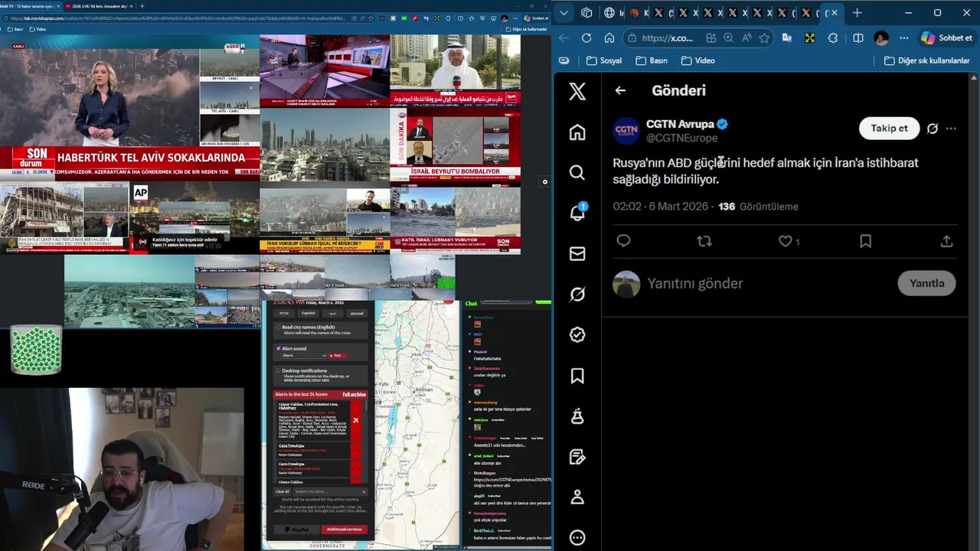The height and width of the screenshot is (551, 980).
Task: Enable Desktop notifications checkbox
Action: (x=278, y=370)
